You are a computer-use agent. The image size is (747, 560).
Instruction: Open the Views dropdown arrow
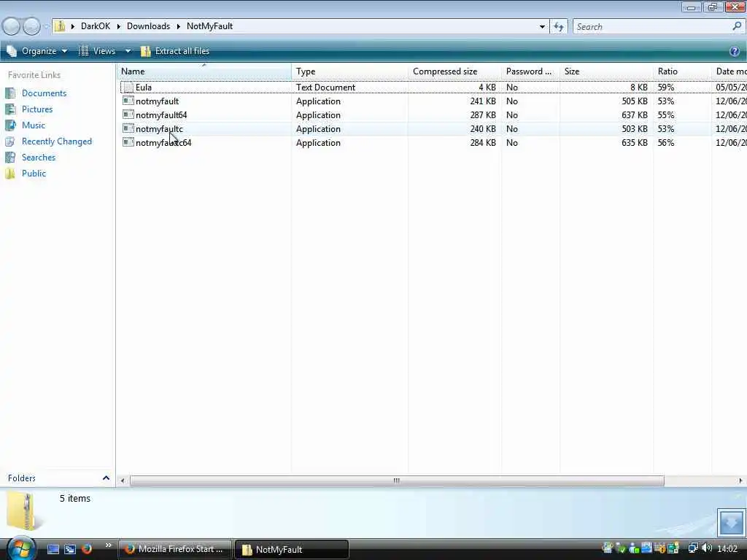128,51
